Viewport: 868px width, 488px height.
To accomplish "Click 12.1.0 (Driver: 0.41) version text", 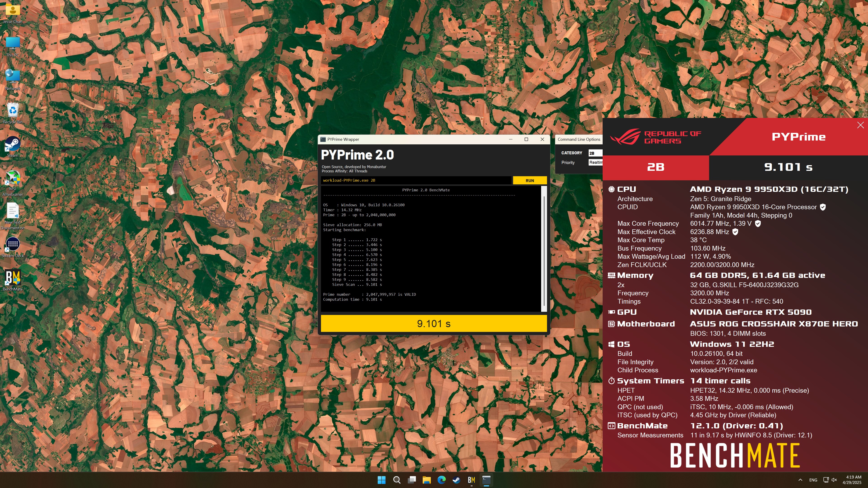I will [x=737, y=426].
